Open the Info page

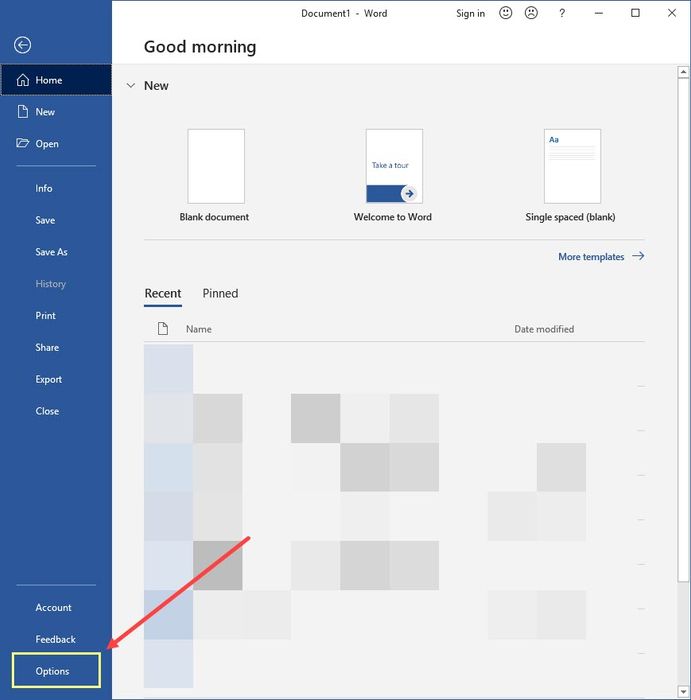click(44, 188)
